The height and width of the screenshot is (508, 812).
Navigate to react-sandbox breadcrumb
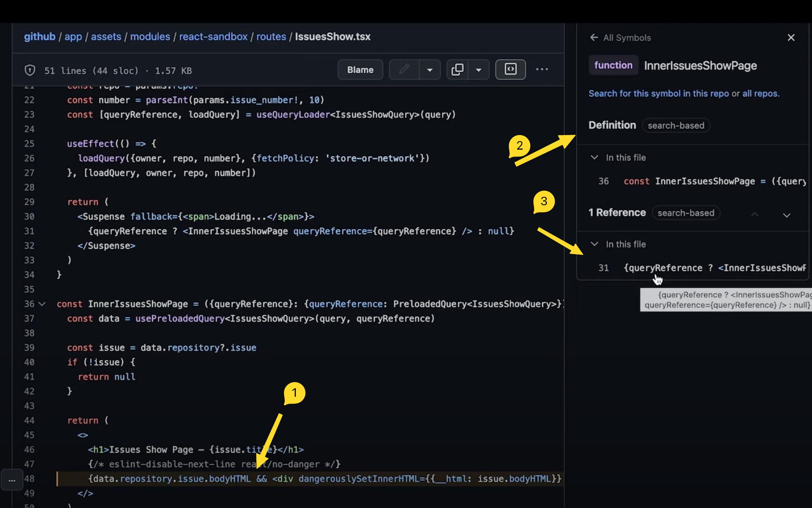(x=213, y=37)
